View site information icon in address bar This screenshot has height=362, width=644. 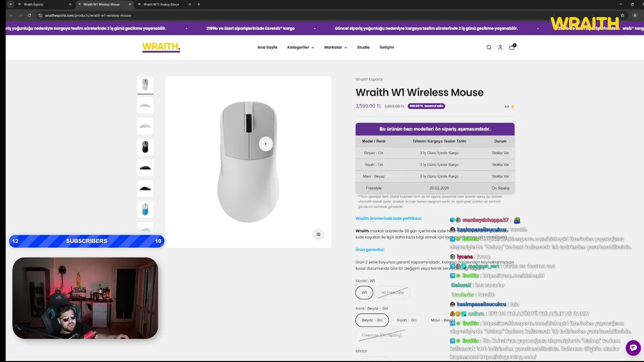pyautogui.click(x=40, y=15)
